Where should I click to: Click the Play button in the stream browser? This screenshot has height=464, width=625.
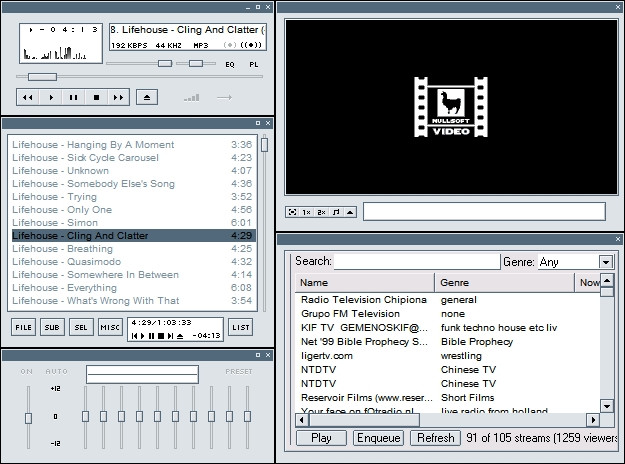pos(321,438)
